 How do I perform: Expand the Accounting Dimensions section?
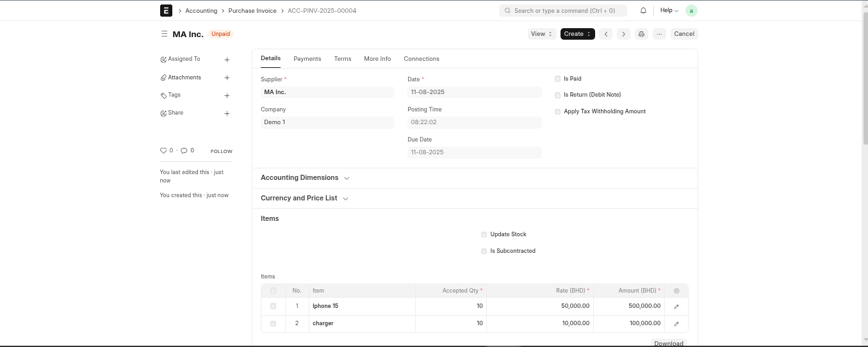tap(305, 178)
